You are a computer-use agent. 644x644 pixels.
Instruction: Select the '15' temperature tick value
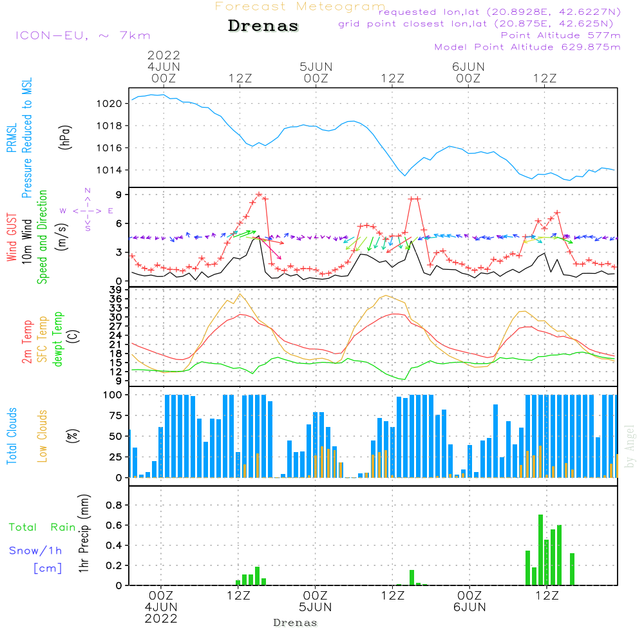[116, 363]
